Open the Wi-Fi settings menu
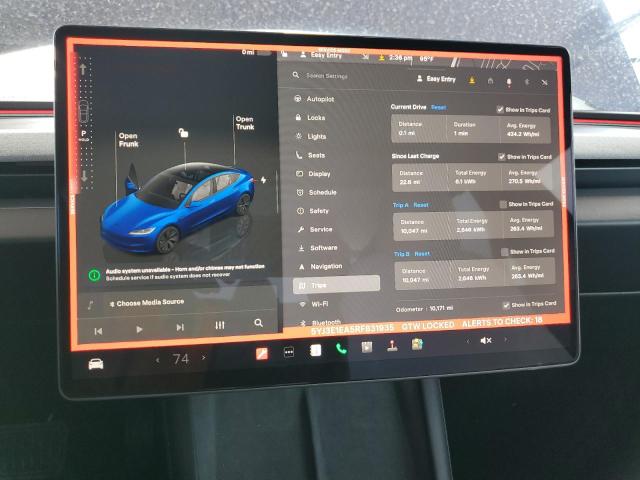Viewport: 640px width, 480px height. coord(314,304)
